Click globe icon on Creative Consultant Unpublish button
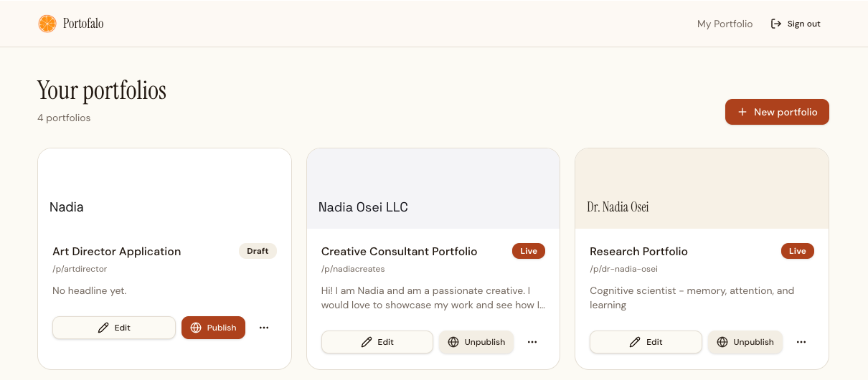Viewport: 868px width, 380px height. coord(453,342)
